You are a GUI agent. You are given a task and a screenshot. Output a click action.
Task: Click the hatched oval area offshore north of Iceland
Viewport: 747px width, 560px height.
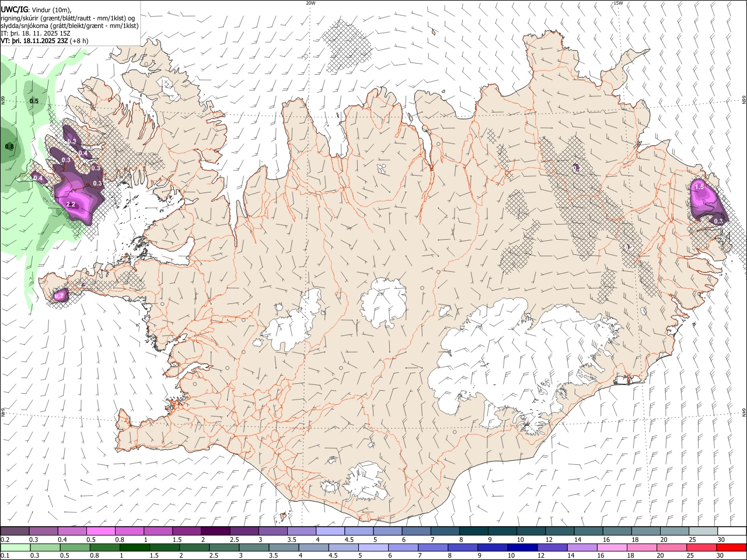tap(347, 46)
